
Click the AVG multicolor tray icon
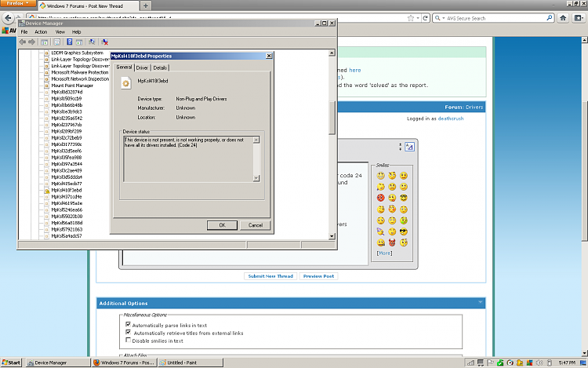[529, 363]
